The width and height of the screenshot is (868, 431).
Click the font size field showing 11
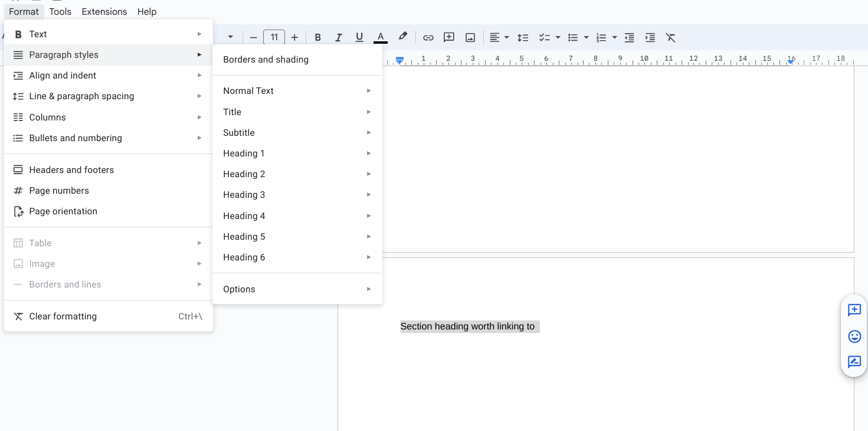274,37
